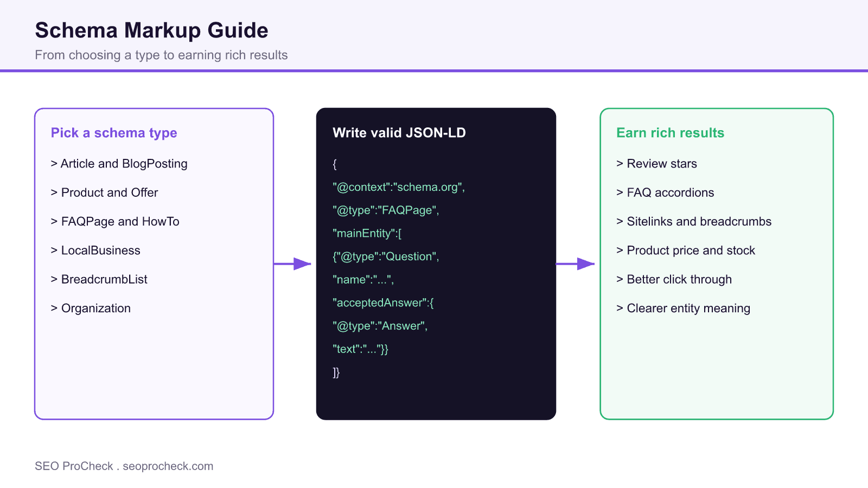Click the closing ']}' code line
The width and height of the screenshot is (868, 488).
336,373
